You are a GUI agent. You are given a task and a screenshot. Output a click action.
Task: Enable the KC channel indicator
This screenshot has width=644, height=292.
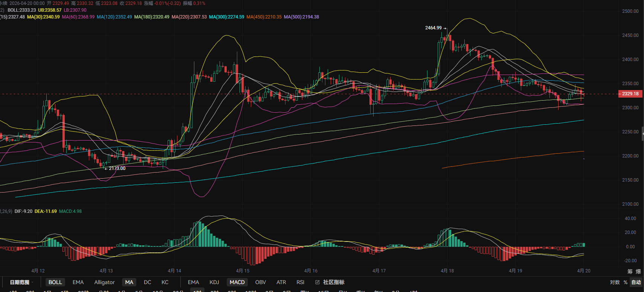165,282
